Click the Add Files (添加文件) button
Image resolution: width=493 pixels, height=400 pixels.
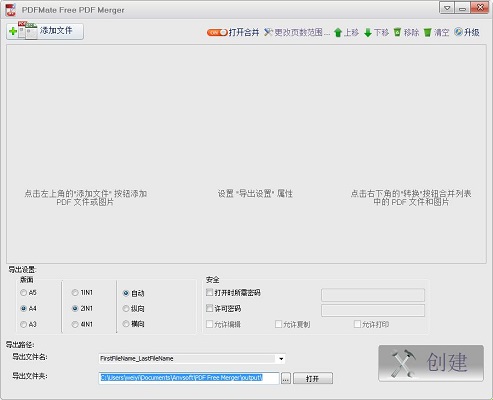[45, 31]
